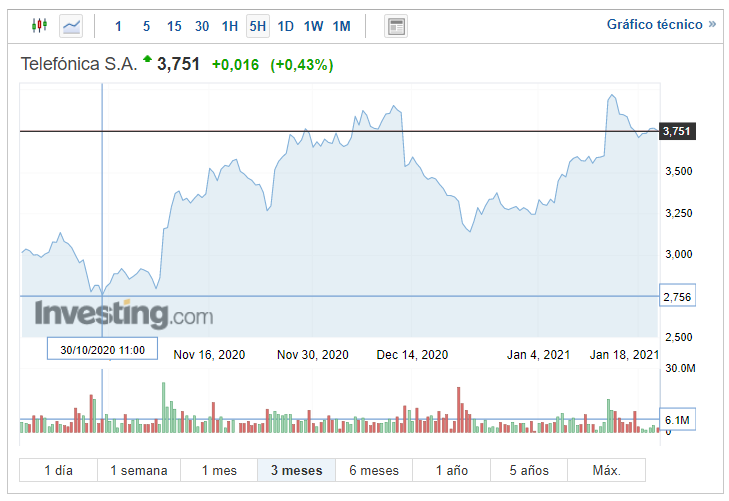Choose the 15-minute interval
Viewport: 729px width, 501px height.
174,26
